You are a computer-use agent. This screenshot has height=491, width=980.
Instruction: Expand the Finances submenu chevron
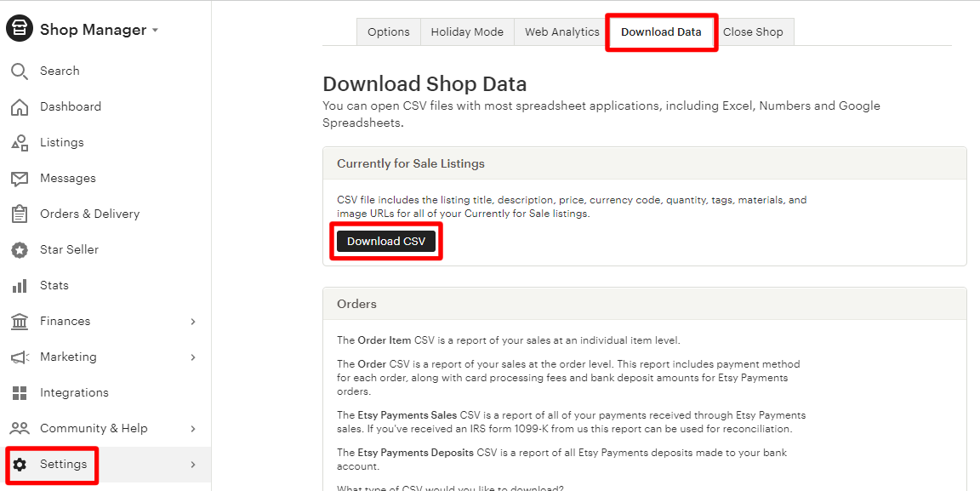tap(193, 322)
